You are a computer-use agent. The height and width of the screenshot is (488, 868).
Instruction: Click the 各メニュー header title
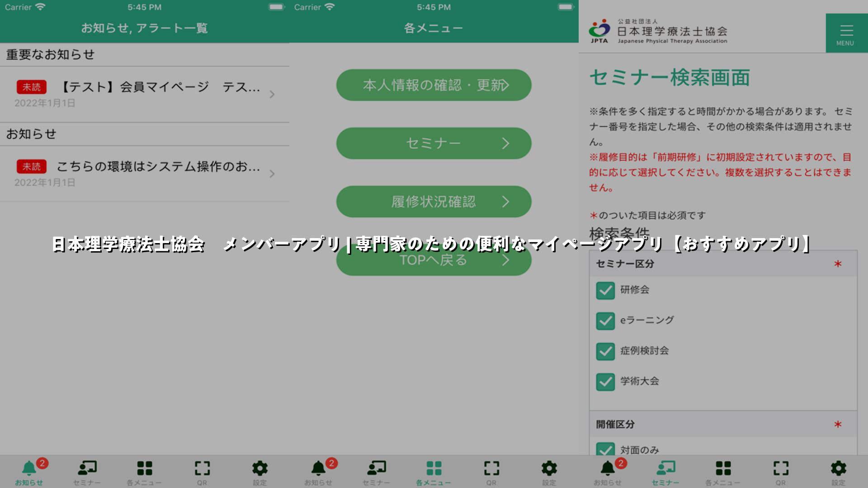tap(434, 28)
